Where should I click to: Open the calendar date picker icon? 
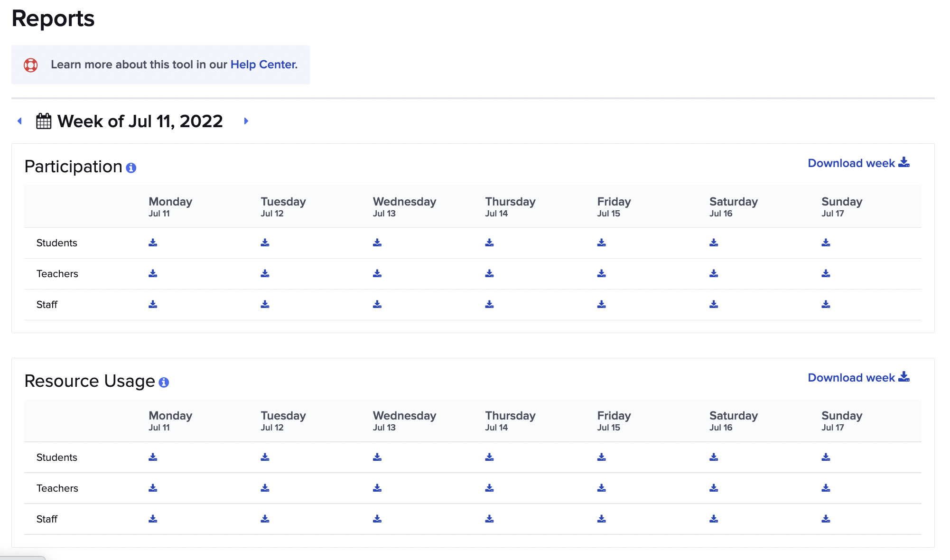pyautogui.click(x=44, y=121)
